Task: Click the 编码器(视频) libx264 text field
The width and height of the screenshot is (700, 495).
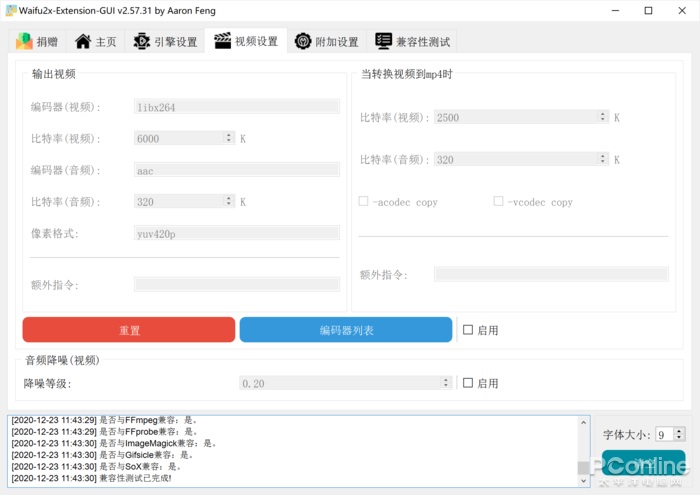Action: coord(236,106)
